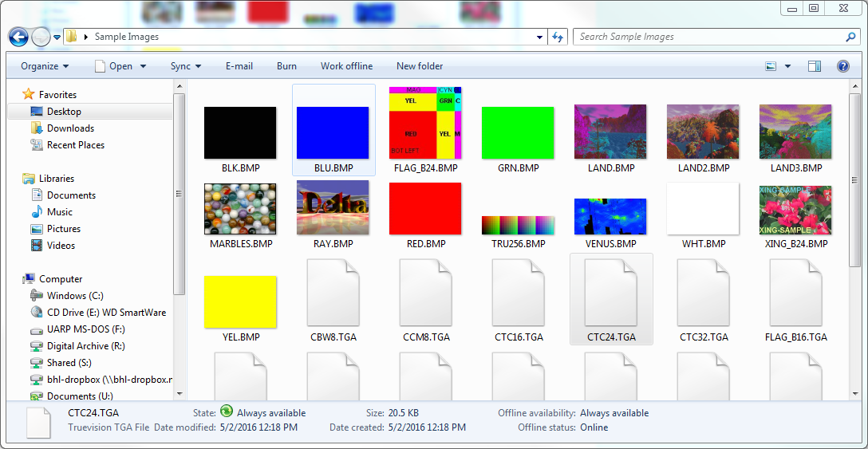Refresh the Sample Images folder view

[x=557, y=37]
